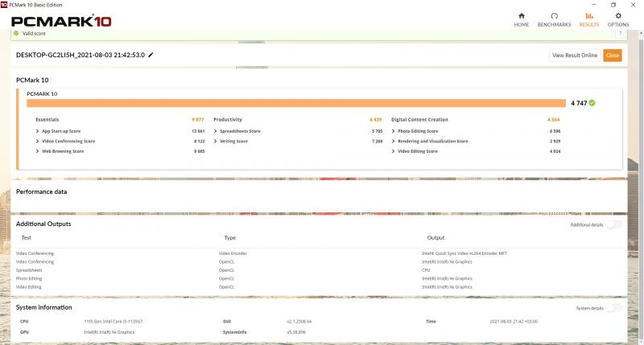Select the Digital Content Creation heading
The image size is (644, 345).
419,120
